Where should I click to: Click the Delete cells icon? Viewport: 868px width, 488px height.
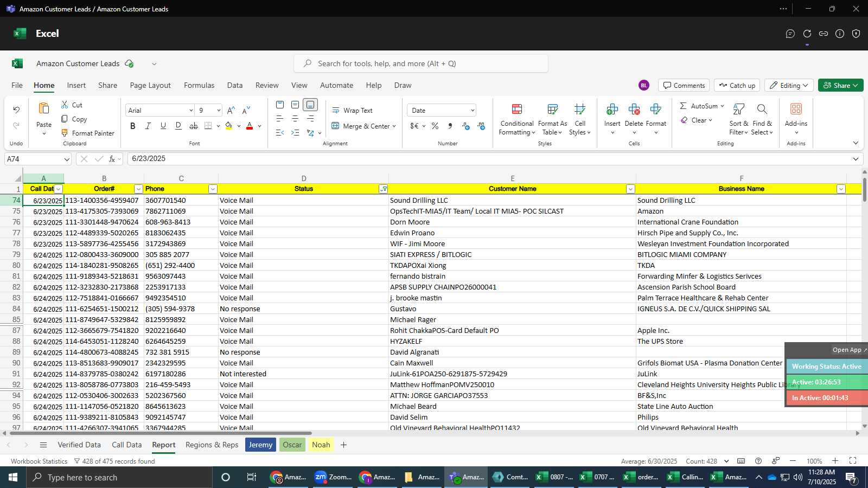click(x=634, y=110)
